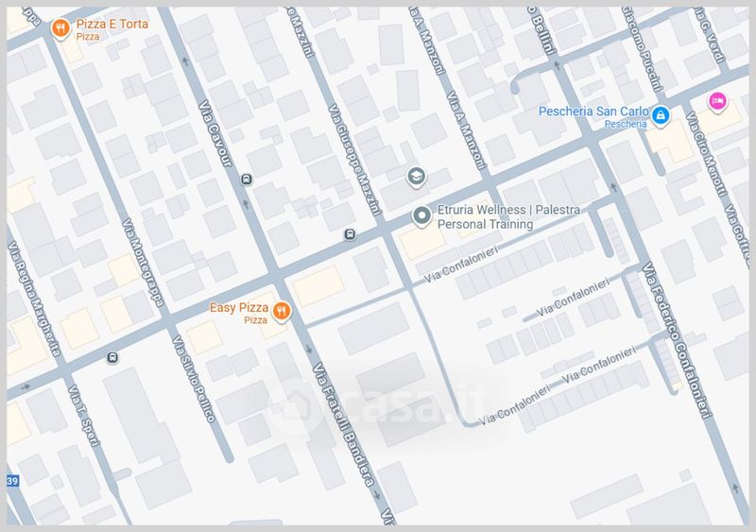Click the bus stop icon near Via T. Speri
Screen dimensions: 756x532
112,357
